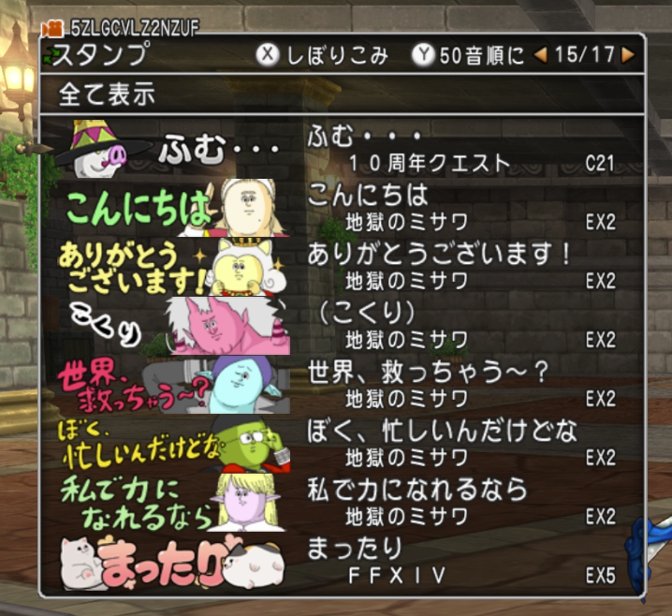Choose the ふむ・・・ 10周年クエスト list entry
672x616 pixels.
[461, 149]
